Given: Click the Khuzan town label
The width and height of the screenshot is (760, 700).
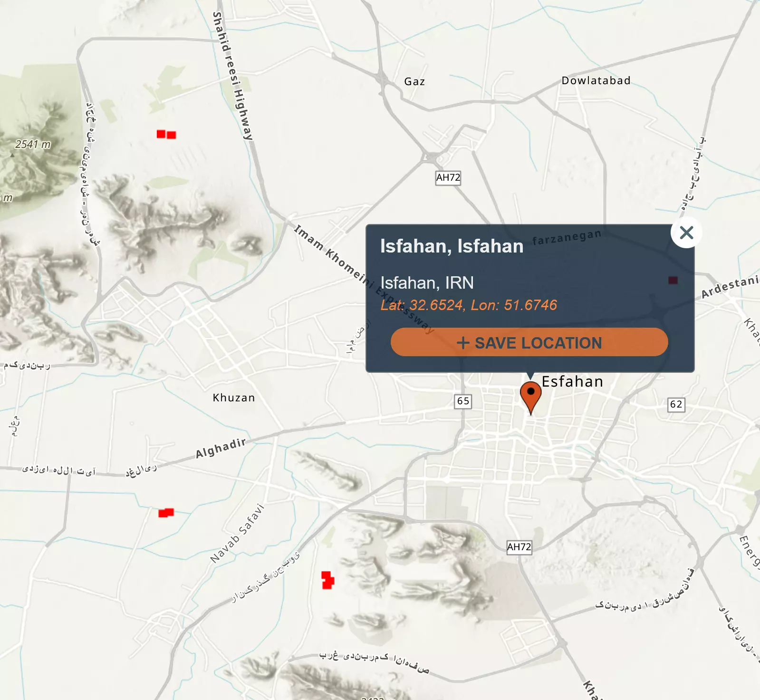Looking at the screenshot, I should [234, 398].
